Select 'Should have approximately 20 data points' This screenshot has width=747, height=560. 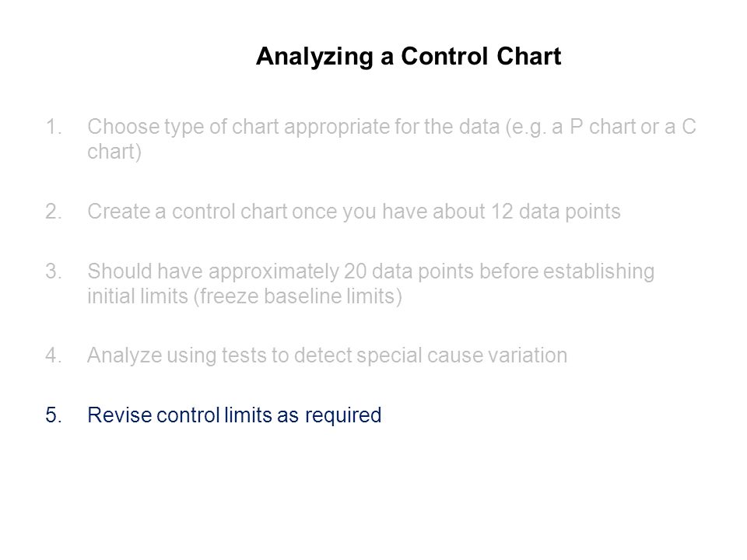tap(281, 271)
